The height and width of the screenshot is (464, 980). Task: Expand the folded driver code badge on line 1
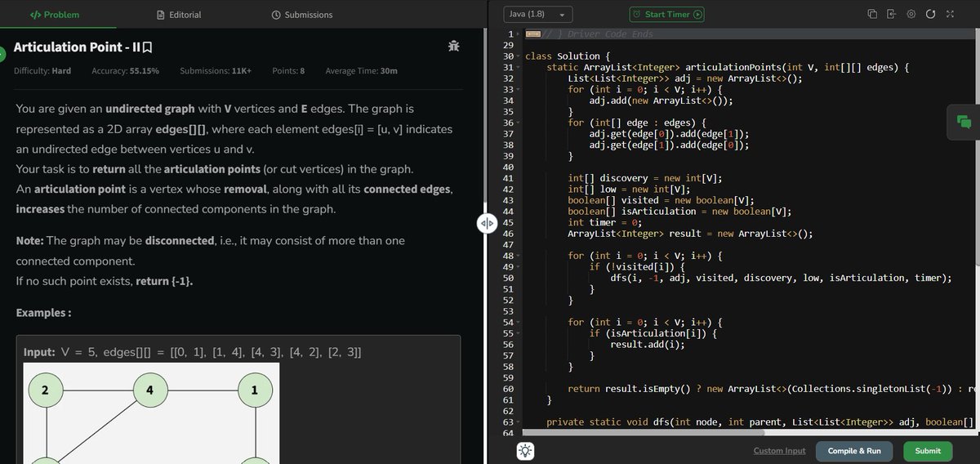[533, 33]
